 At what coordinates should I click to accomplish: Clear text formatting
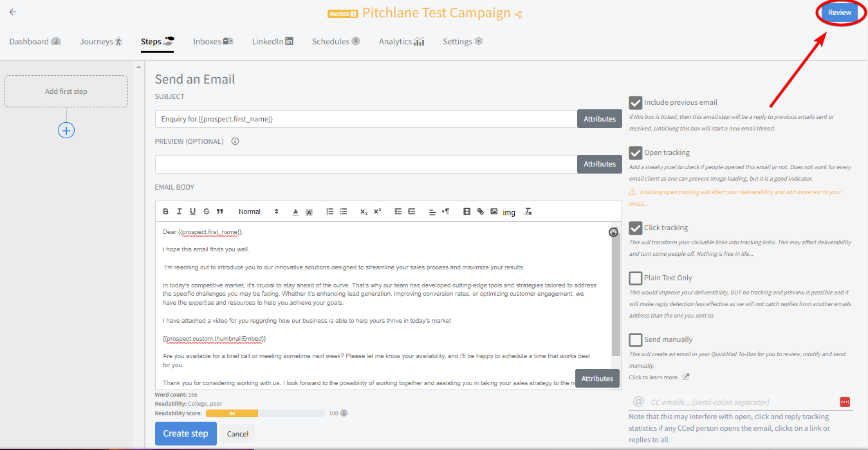coord(528,212)
